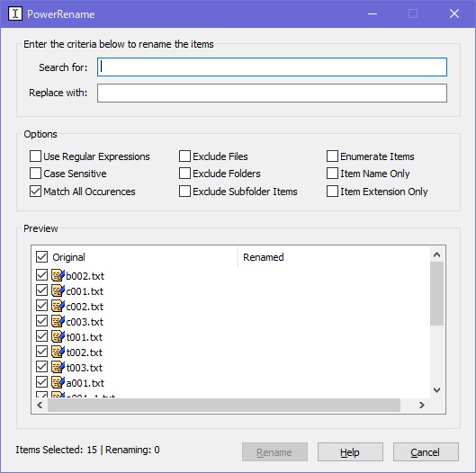The width and height of the screenshot is (476, 473).
Task: Uncheck the t002.txt item checkbox
Action: pos(41,351)
